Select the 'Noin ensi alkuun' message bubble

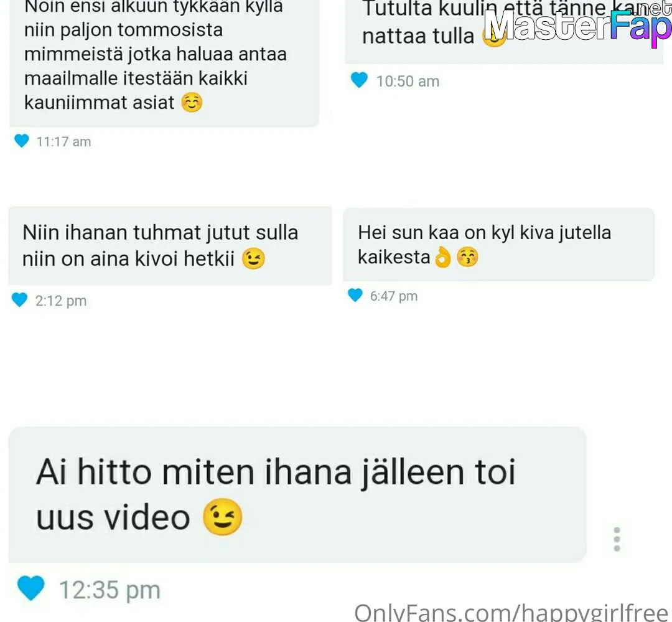[164, 64]
